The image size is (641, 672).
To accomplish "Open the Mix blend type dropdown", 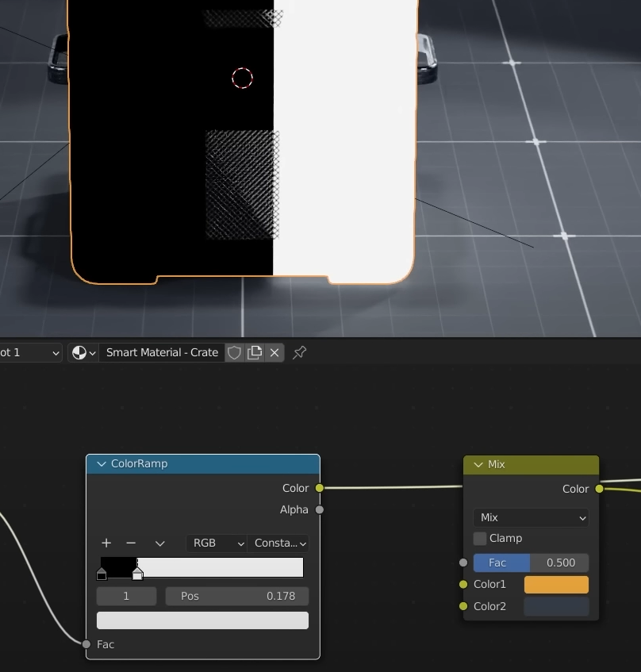I will click(531, 517).
